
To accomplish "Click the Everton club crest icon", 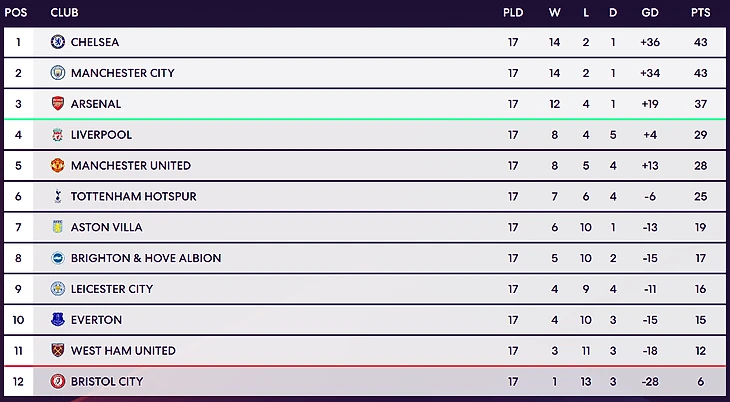I will coord(57,320).
